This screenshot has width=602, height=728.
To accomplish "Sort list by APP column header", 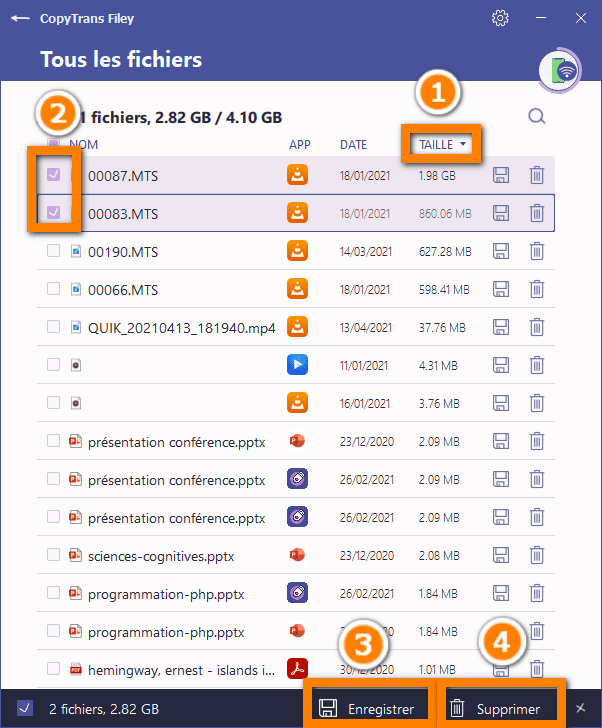I will [300, 145].
